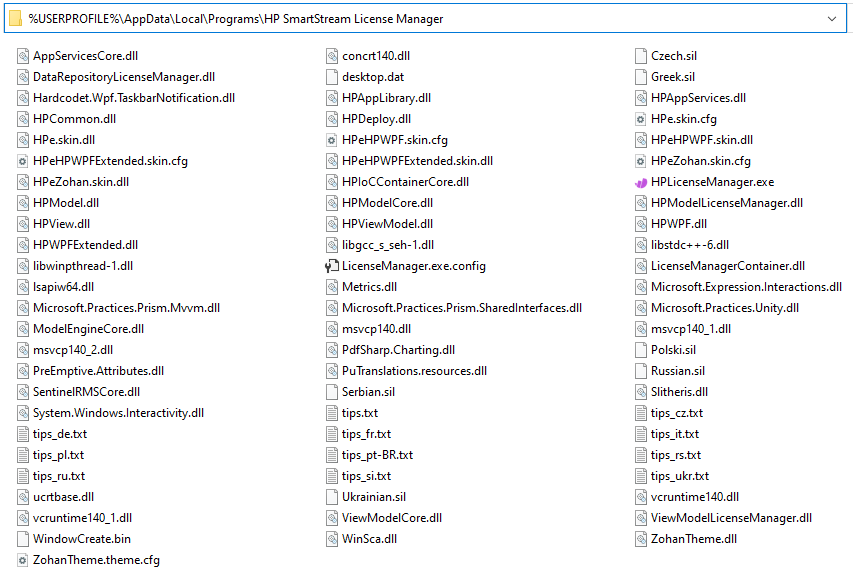This screenshot has height=572, width=853.
Task: Select Microsoft.Expression.Interactions.dll
Action: (x=746, y=287)
